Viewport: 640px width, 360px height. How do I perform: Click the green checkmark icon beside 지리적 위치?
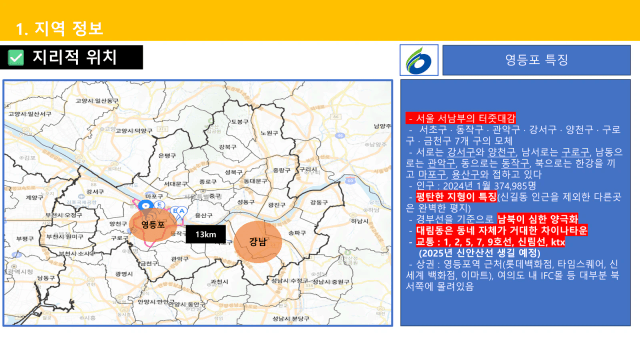[x=16, y=58]
